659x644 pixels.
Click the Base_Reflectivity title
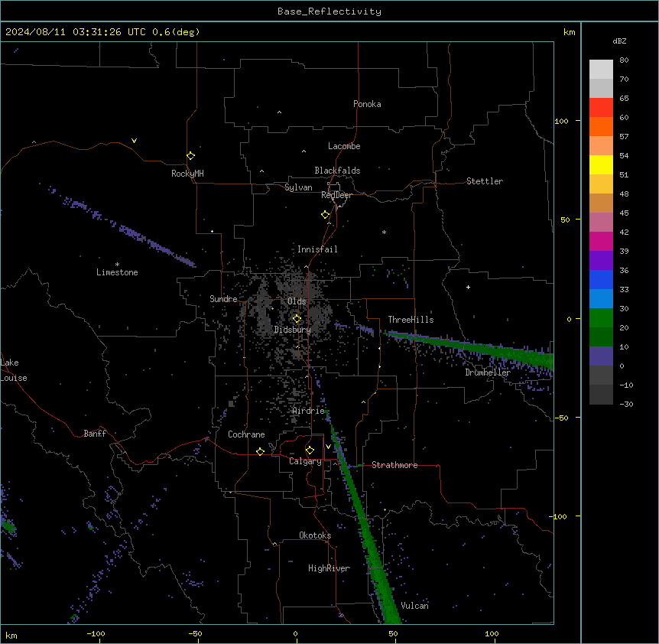[329, 11]
